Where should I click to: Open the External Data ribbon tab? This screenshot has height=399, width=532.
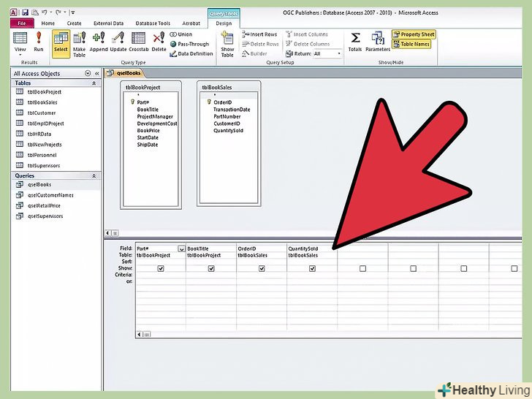coord(107,23)
